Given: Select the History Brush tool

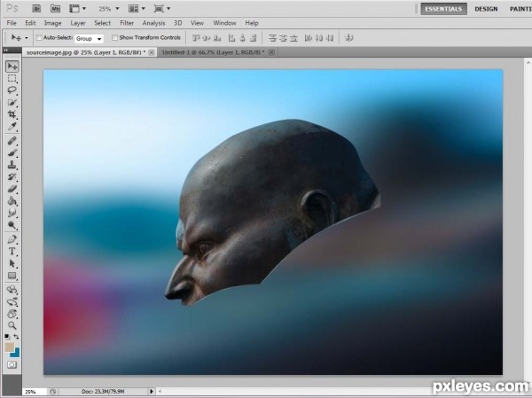Looking at the screenshot, I should 12,176.
